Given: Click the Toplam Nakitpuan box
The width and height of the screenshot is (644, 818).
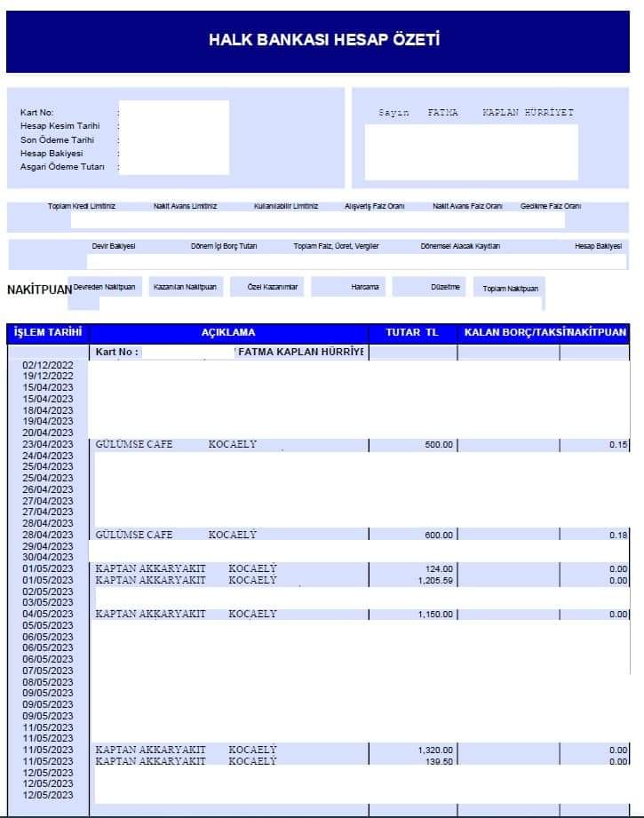Looking at the screenshot, I should pyautogui.click(x=510, y=289).
